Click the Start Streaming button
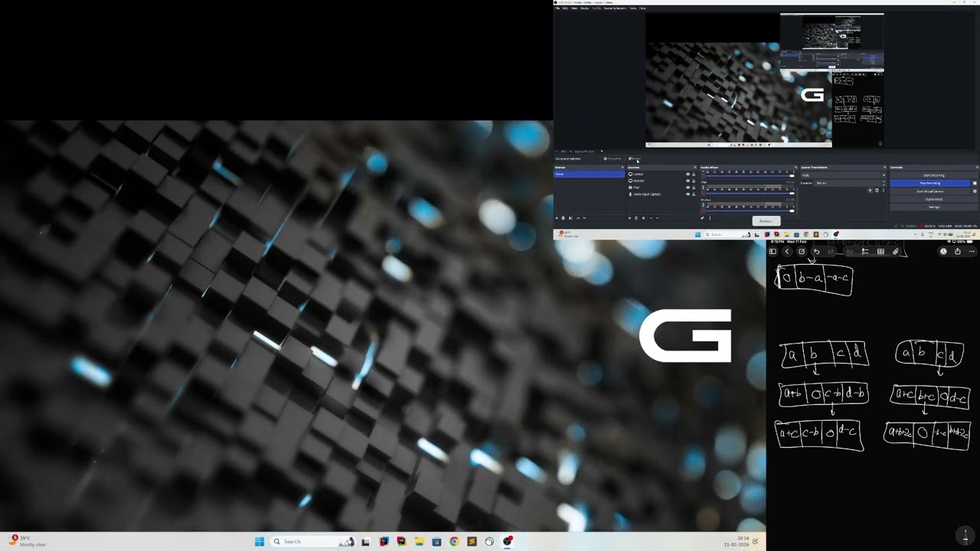 (x=934, y=175)
